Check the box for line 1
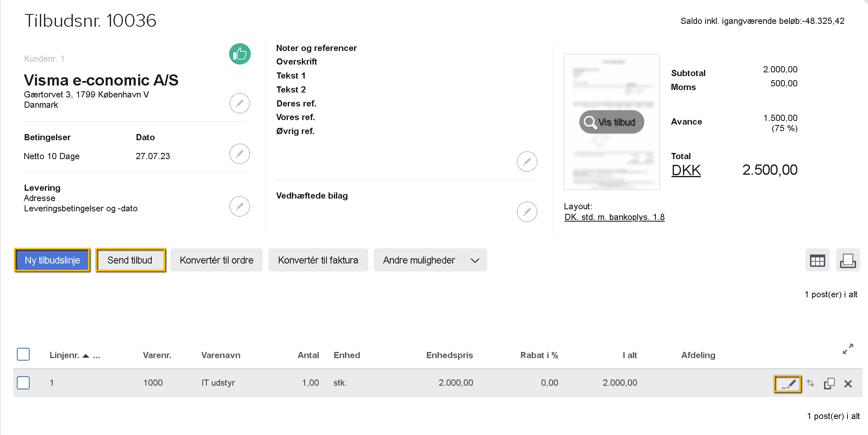This screenshot has width=868, height=435. [x=23, y=383]
